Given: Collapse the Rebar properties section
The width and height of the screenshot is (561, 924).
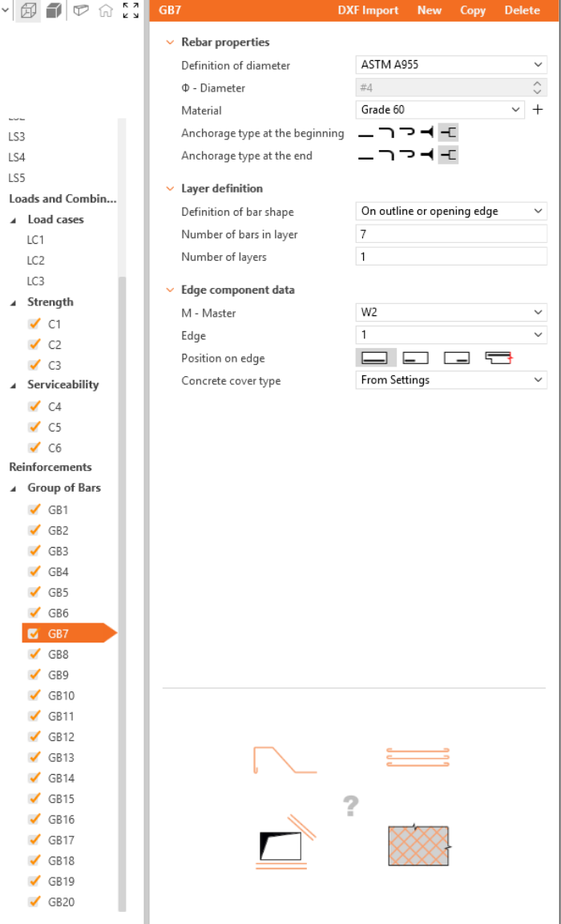Looking at the screenshot, I should 169,43.
